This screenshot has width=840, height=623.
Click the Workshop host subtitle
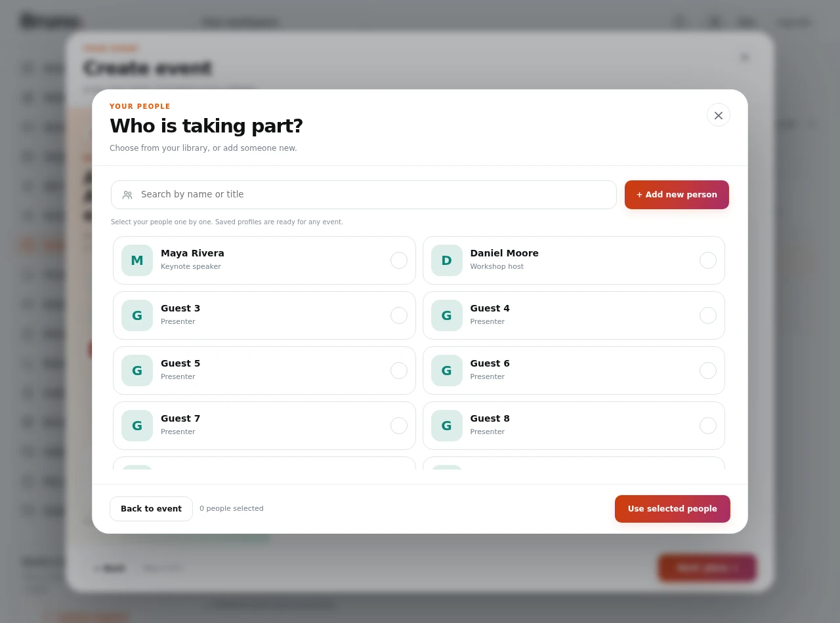click(x=497, y=267)
